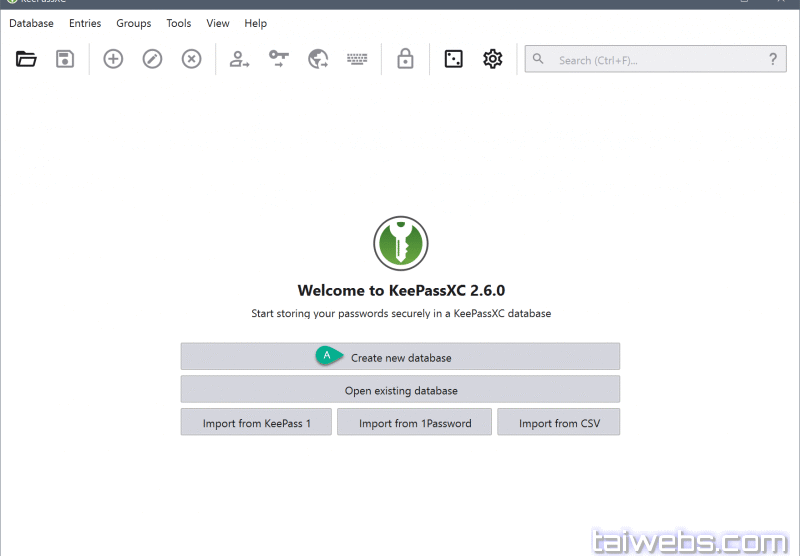
Task: Click the Save database floppy icon
Action: [x=65, y=59]
